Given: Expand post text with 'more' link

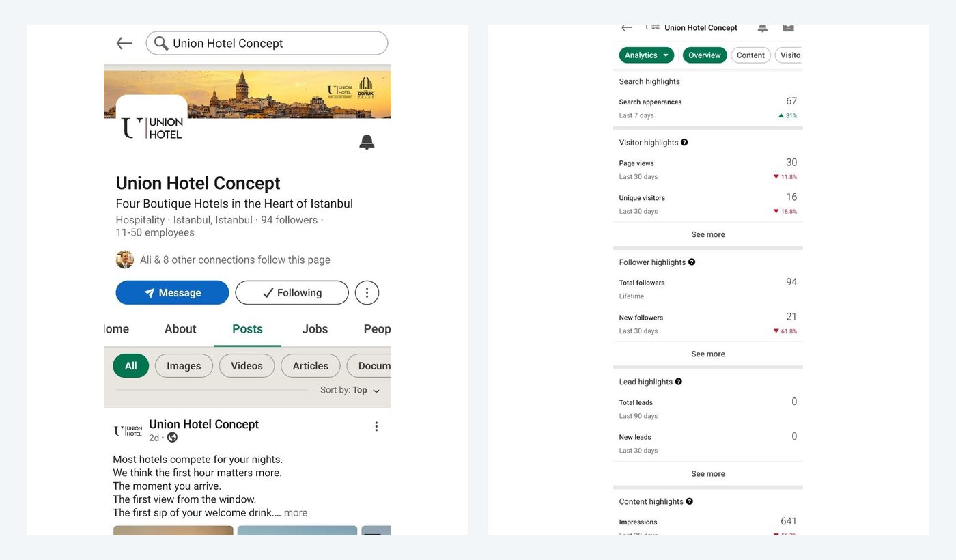Looking at the screenshot, I should 296,513.
